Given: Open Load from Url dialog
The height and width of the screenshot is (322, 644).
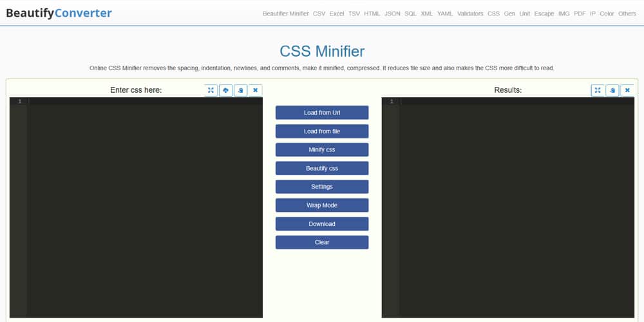Looking at the screenshot, I should coord(322,113).
